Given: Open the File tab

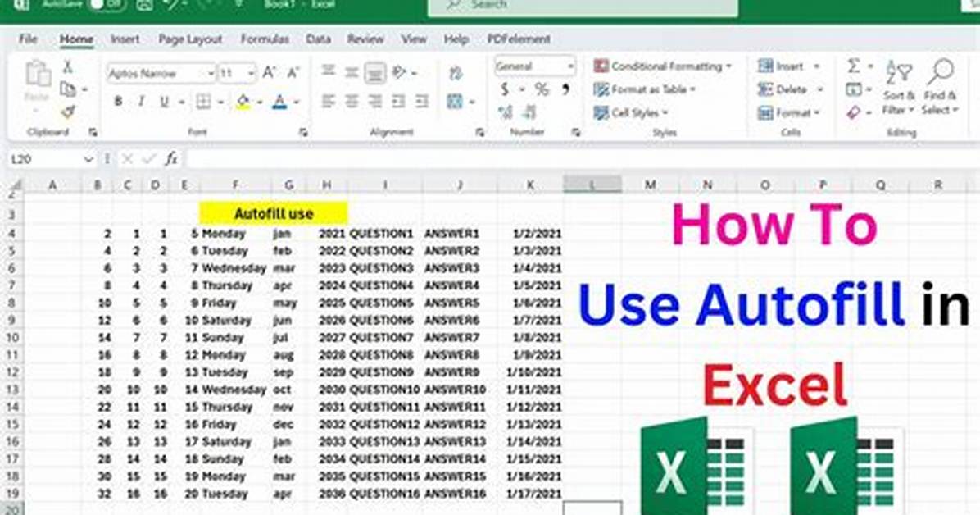Looking at the screenshot, I should click(x=28, y=39).
